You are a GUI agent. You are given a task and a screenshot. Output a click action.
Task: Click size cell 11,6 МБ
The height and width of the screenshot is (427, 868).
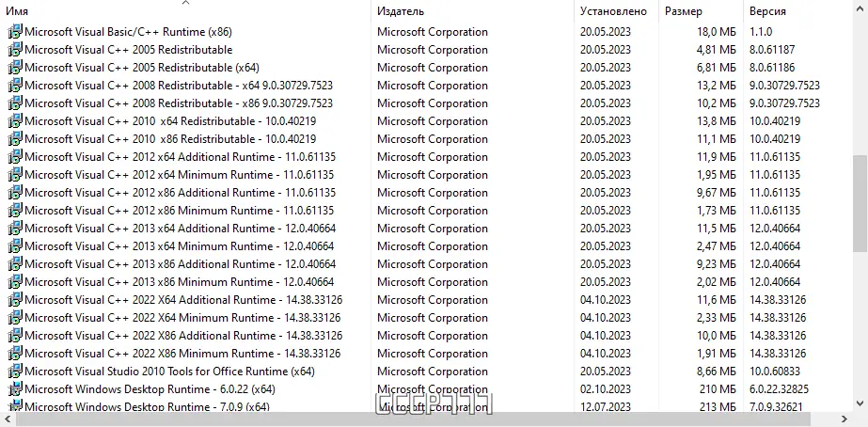pyautogui.click(x=717, y=300)
